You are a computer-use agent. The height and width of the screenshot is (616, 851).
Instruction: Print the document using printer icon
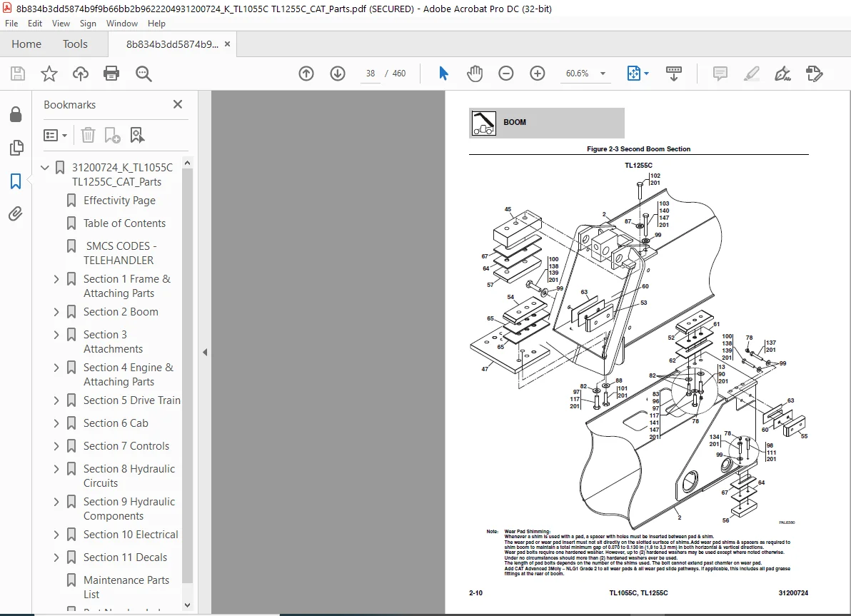pos(111,74)
